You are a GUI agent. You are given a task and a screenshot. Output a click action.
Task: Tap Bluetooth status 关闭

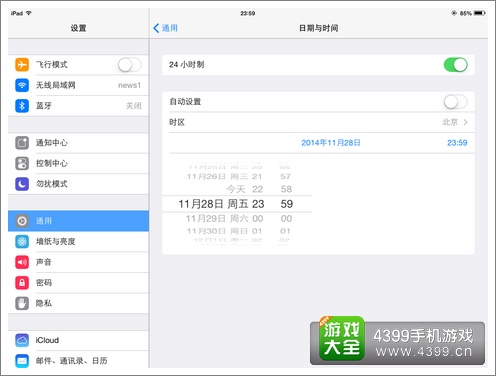coord(133,106)
